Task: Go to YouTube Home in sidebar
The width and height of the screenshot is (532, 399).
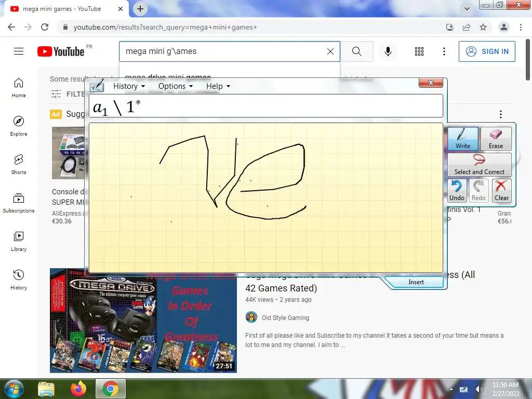Action: coord(19,87)
